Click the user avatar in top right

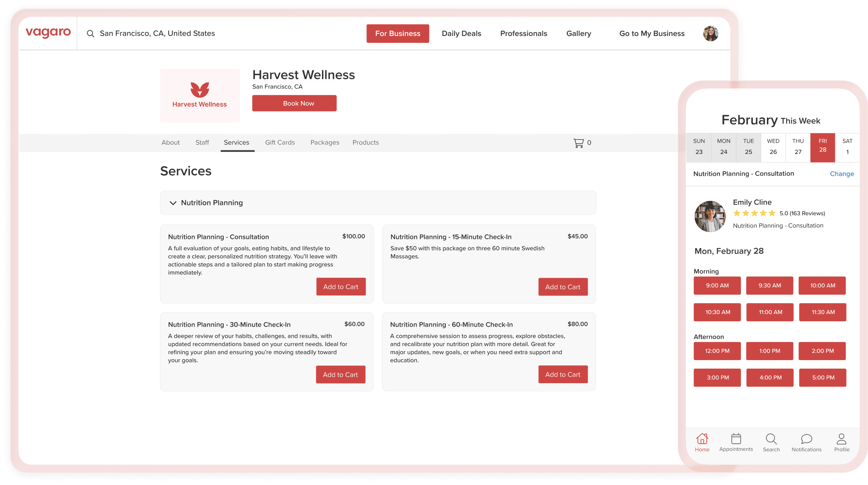pyautogui.click(x=711, y=34)
